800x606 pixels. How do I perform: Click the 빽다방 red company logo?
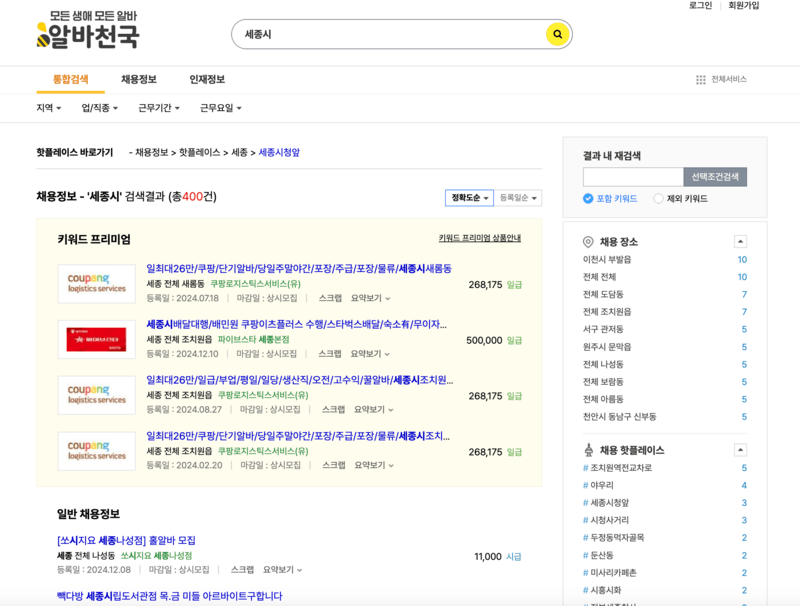click(95, 340)
